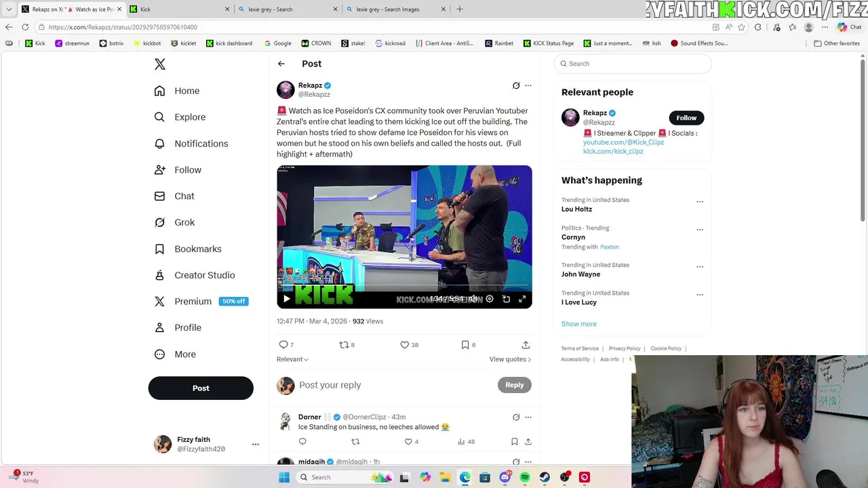Viewport: 868px width, 488px height.
Task: Mute the video's volume icon
Action: click(473, 299)
